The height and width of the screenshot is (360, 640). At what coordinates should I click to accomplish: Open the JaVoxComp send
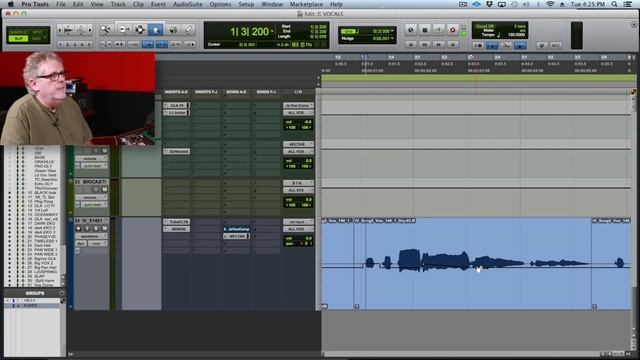237,229
